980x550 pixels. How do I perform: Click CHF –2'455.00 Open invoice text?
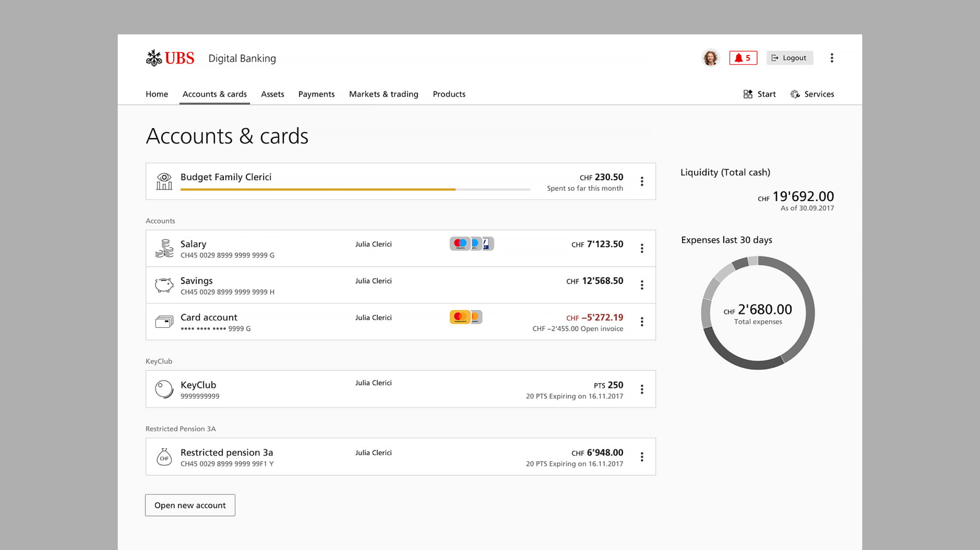[x=578, y=329]
